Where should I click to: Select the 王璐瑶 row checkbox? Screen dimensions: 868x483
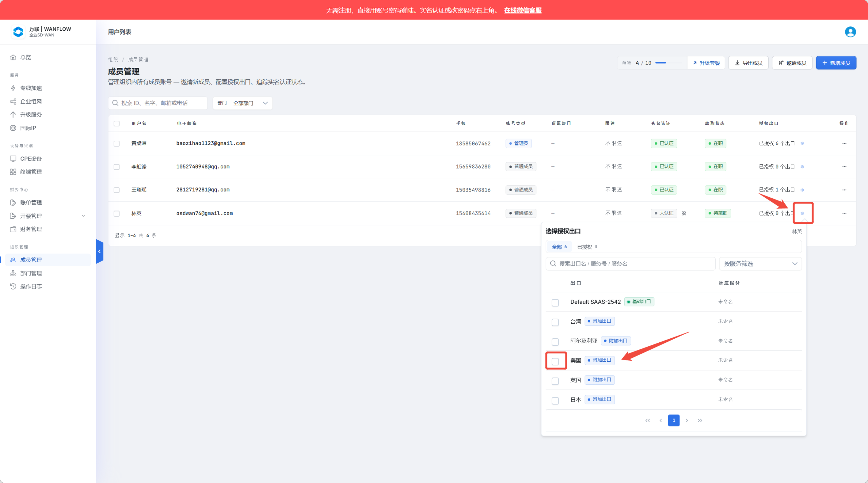(117, 190)
